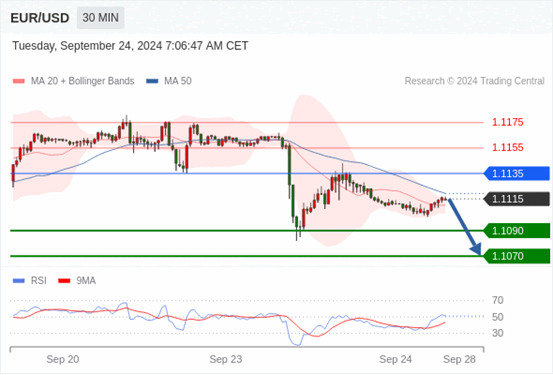Click the 30 MIN timeframe badge
This screenshot has width=553, height=375.
point(101,18)
